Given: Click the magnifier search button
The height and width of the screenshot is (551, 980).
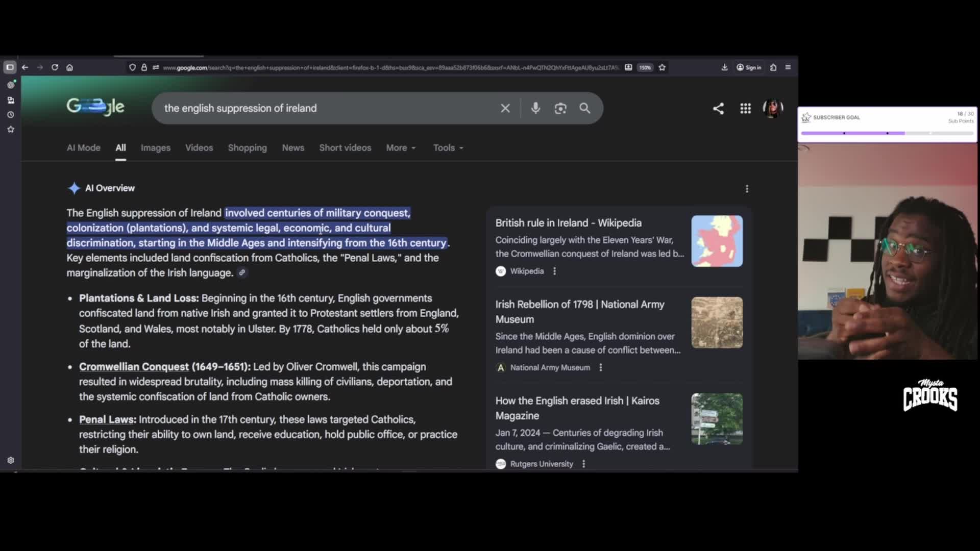Looking at the screenshot, I should [585, 108].
